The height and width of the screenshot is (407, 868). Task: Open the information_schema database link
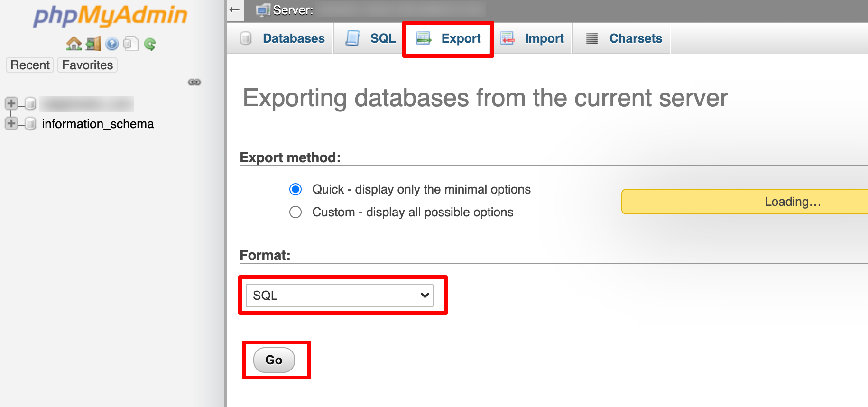tap(98, 124)
